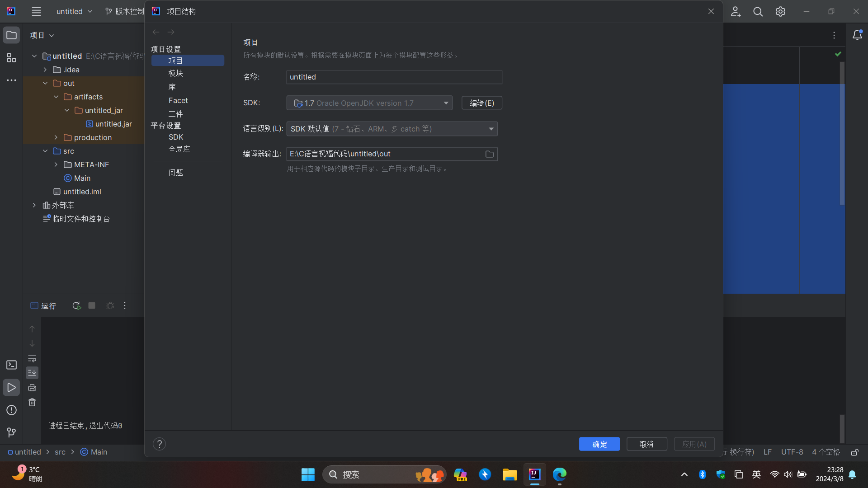The width and height of the screenshot is (868, 488).
Task: Click the project settings help icon
Action: point(159,444)
